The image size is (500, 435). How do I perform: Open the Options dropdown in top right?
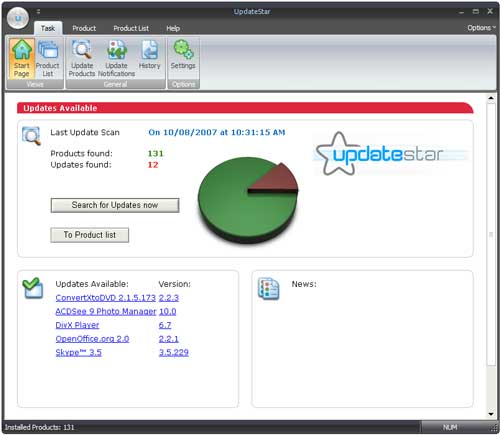coord(481,28)
